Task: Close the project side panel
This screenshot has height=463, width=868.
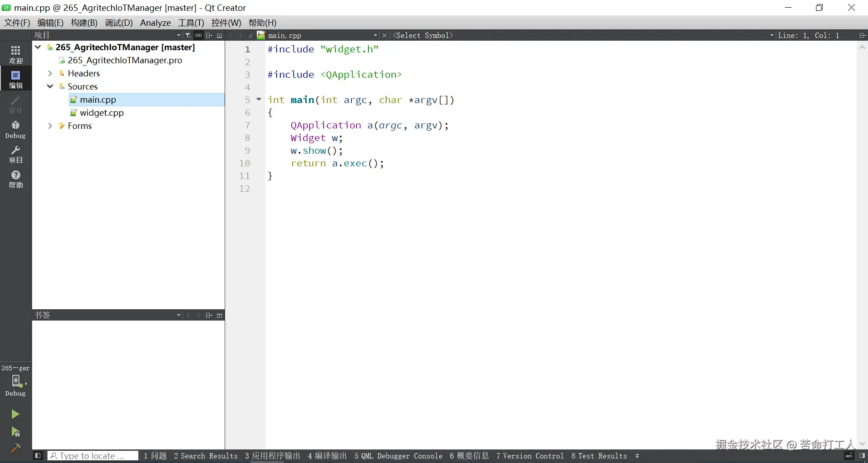Action: click(x=220, y=35)
